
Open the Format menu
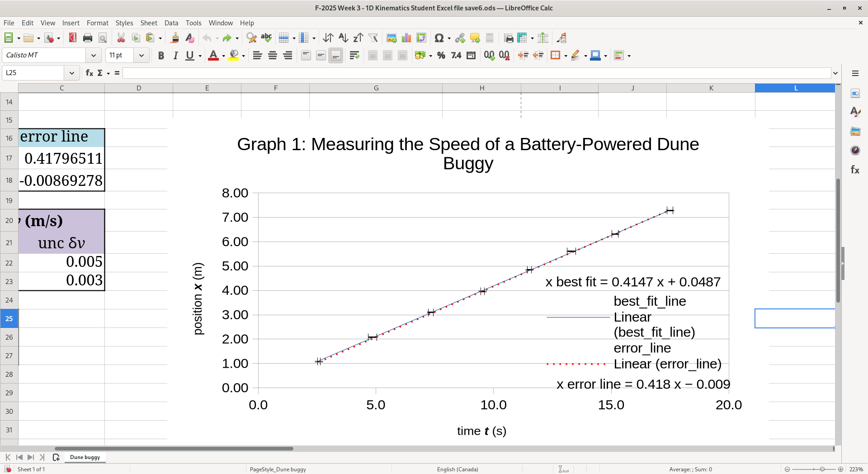click(97, 23)
